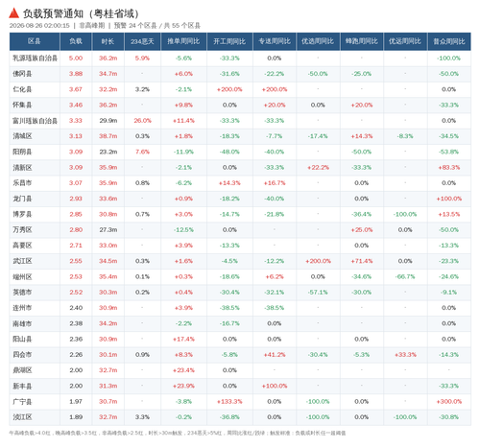Click load value 5.00 for 乳源瑶族自治县
Screen dimensions: 480x448
[76, 59]
